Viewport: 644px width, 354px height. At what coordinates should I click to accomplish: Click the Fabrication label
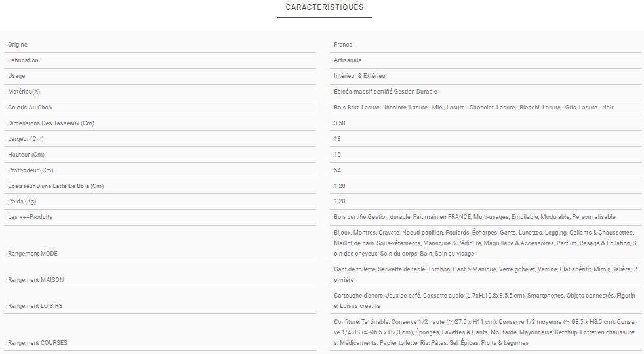pyautogui.click(x=23, y=60)
